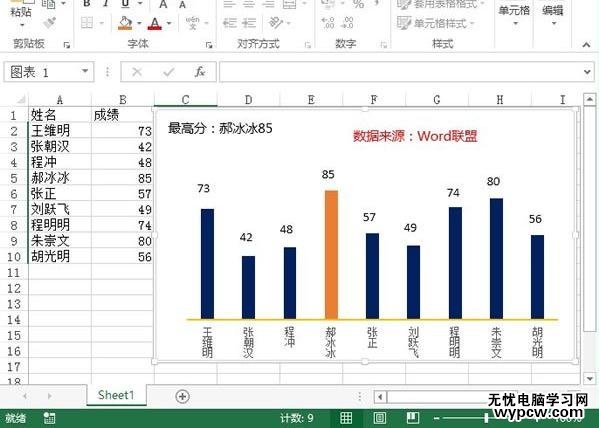Click the previous sheet navigation arrow
This screenshot has height=428, width=599.
(x=25, y=396)
